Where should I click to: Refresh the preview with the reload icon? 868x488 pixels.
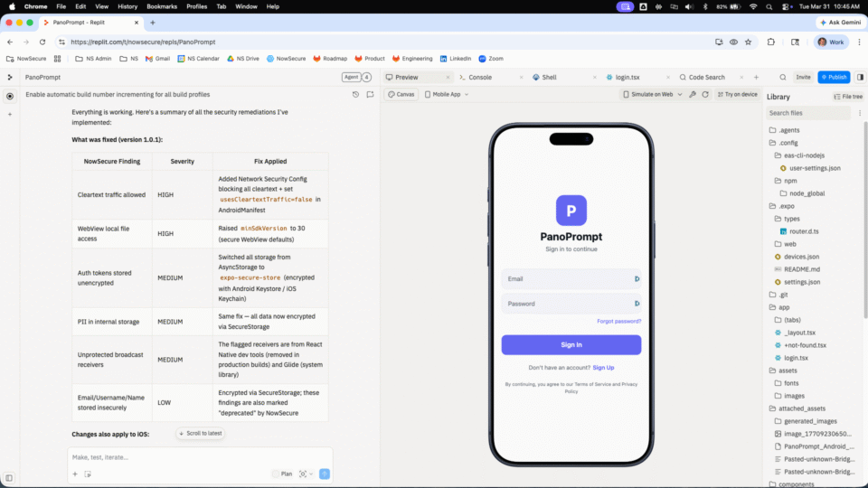coord(705,95)
